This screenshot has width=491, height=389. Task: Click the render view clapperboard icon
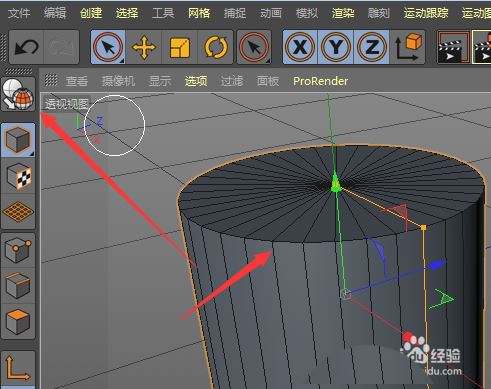tap(453, 47)
